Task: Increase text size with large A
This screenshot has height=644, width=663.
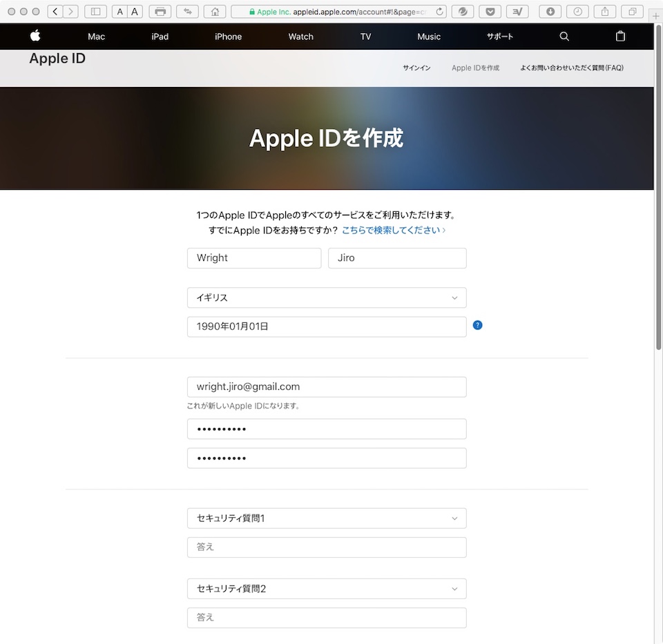Action: [135, 12]
